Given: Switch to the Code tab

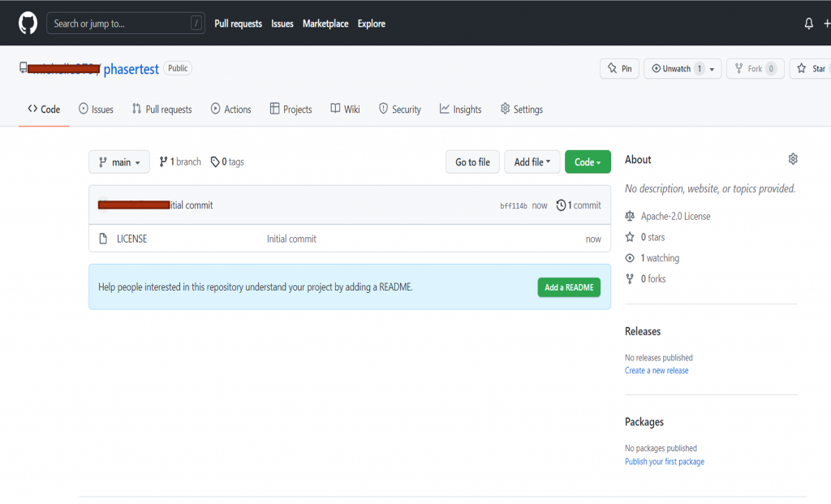Looking at the screenshot, I should click(44, 110).
